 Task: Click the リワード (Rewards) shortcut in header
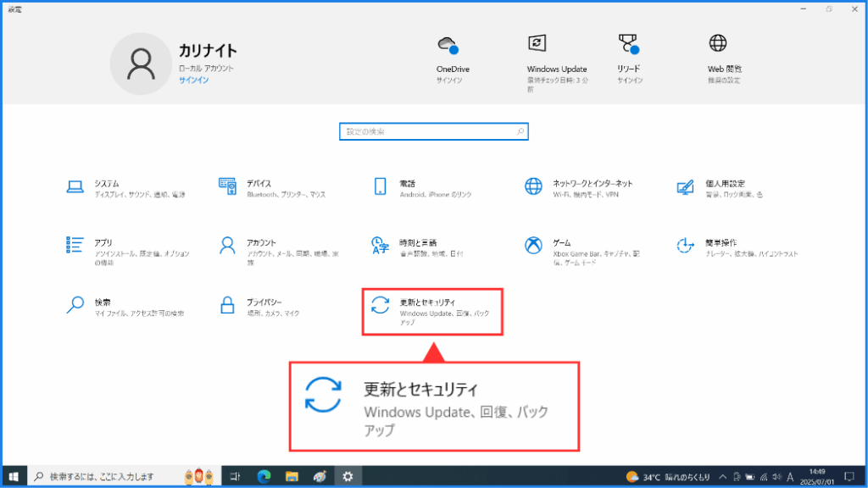click(629, 59)
